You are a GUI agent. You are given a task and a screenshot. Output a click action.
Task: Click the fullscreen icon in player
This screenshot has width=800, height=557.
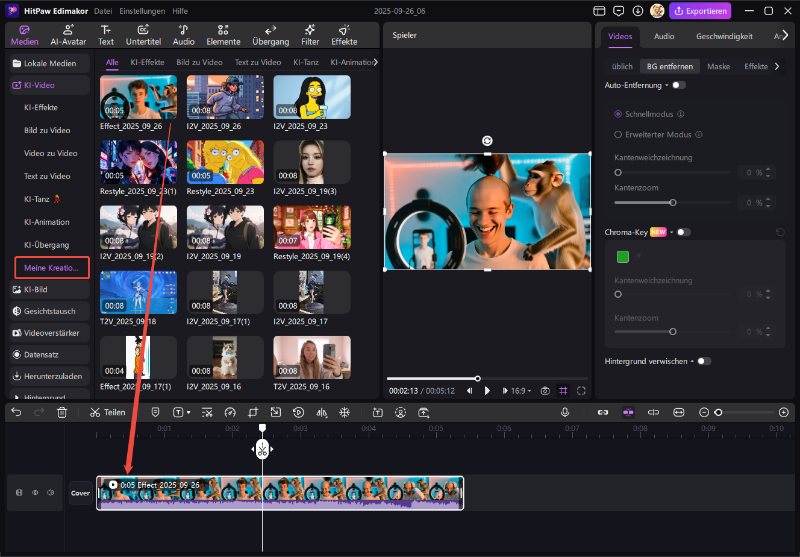[581, 391]
